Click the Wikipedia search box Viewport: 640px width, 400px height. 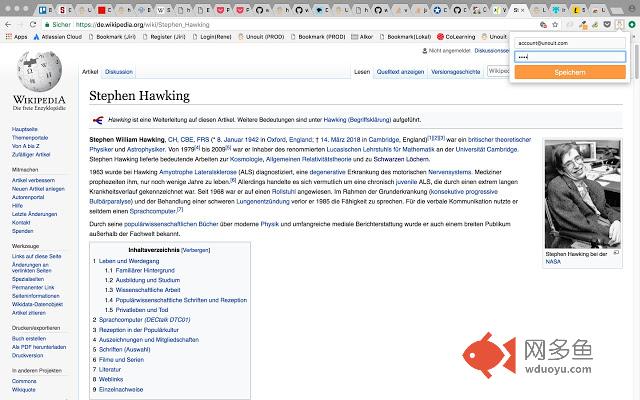pos(499,71)
